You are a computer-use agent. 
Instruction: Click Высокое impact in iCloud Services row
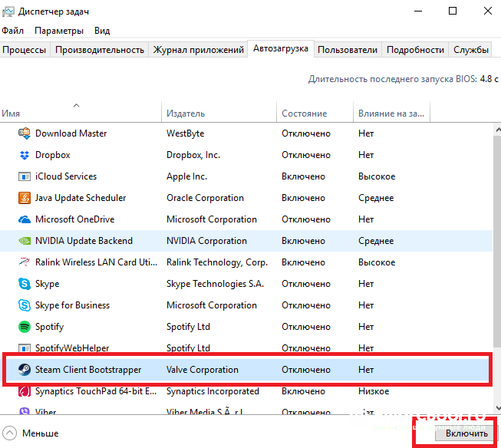(377, 176)
